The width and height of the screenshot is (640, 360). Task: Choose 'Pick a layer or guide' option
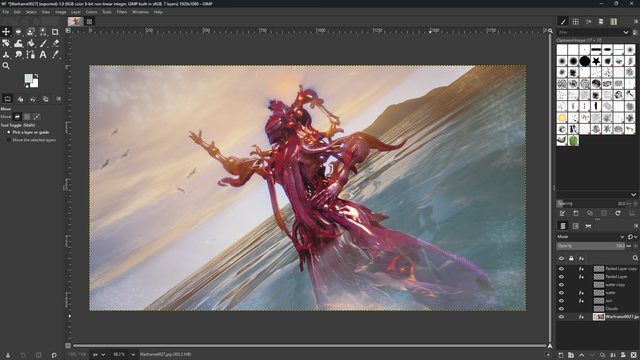click(28, 132)
